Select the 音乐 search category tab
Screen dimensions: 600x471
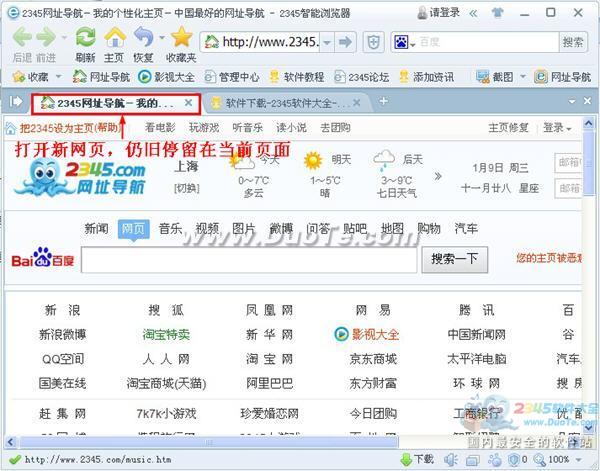tap(170, 228)
